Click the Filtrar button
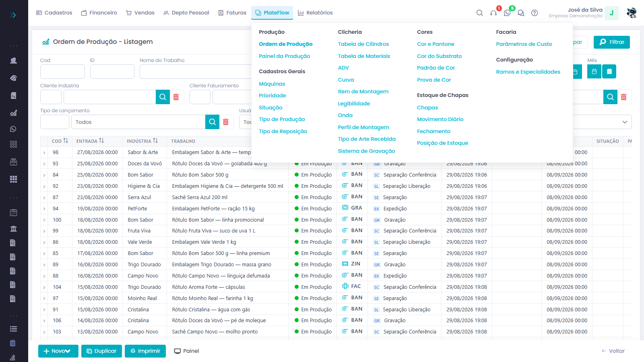Image resolution: width=644 pixels, height=362 pixels. (611, 42)
